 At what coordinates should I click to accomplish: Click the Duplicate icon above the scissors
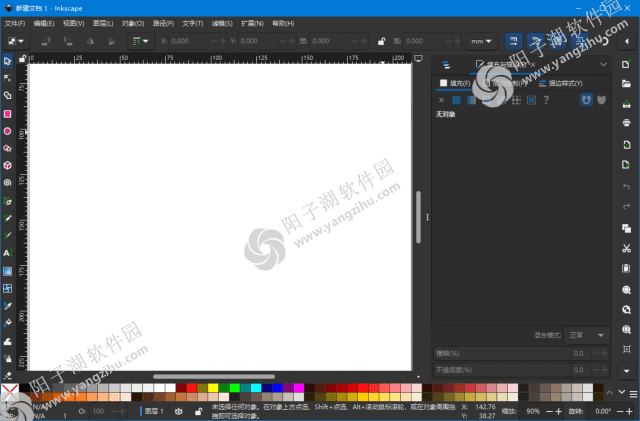pos(626,228)
